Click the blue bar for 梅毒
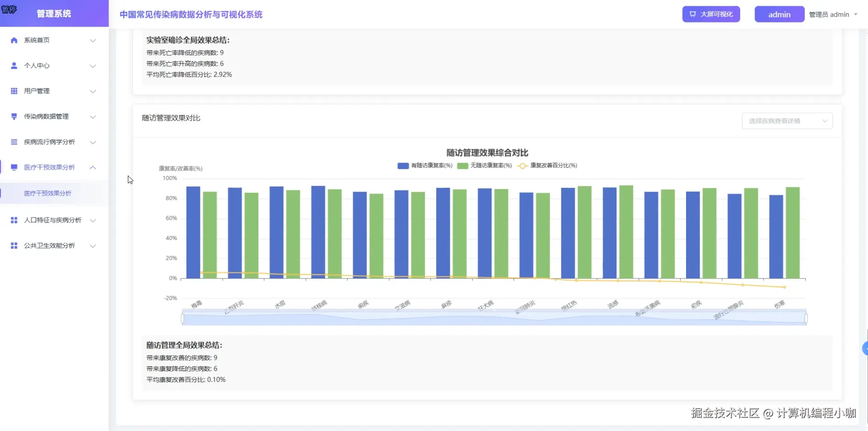 [x=193, y=232]
